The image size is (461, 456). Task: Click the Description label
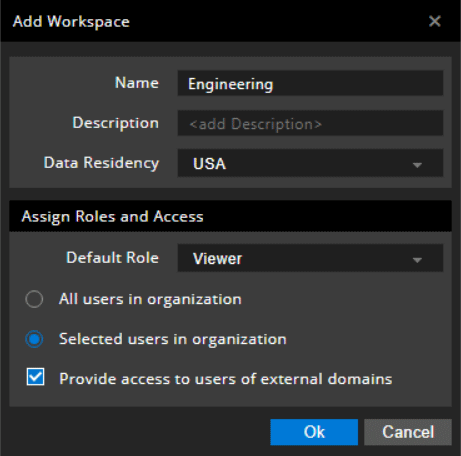tap(115, 123)
